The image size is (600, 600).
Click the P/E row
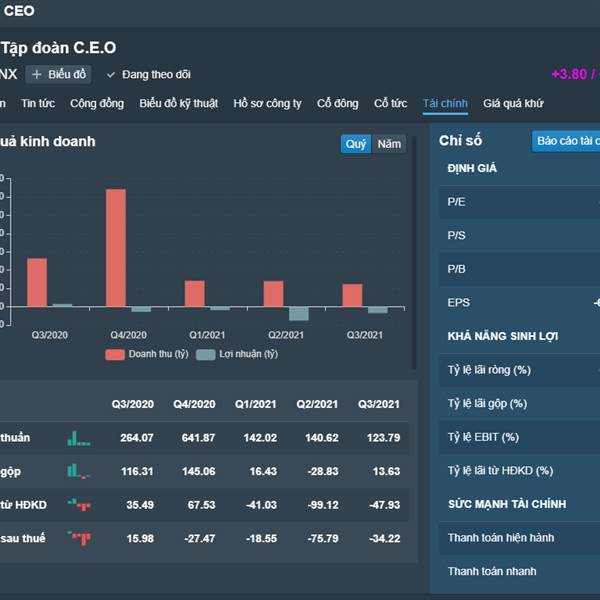[x=520, y=202]
